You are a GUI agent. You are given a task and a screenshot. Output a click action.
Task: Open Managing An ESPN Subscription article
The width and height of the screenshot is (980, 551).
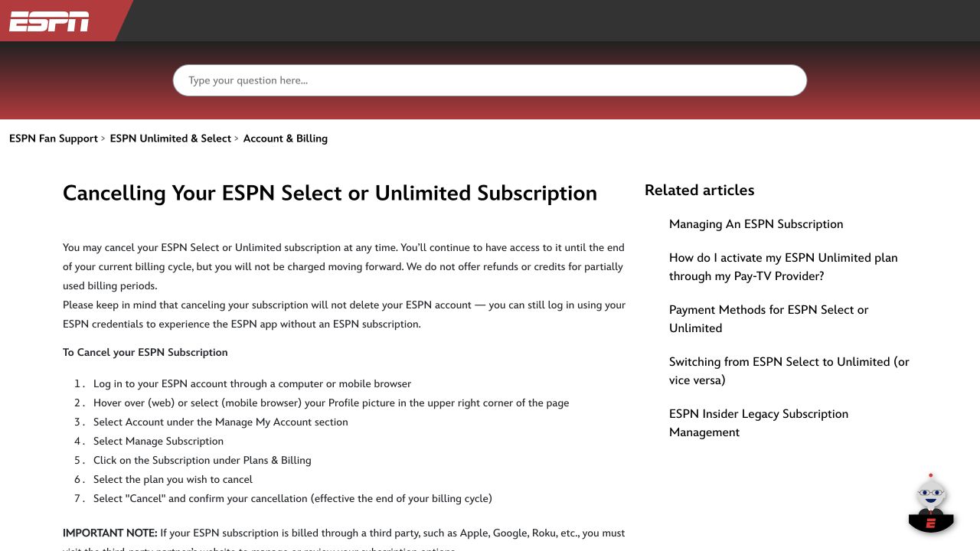tap(756, 224)
